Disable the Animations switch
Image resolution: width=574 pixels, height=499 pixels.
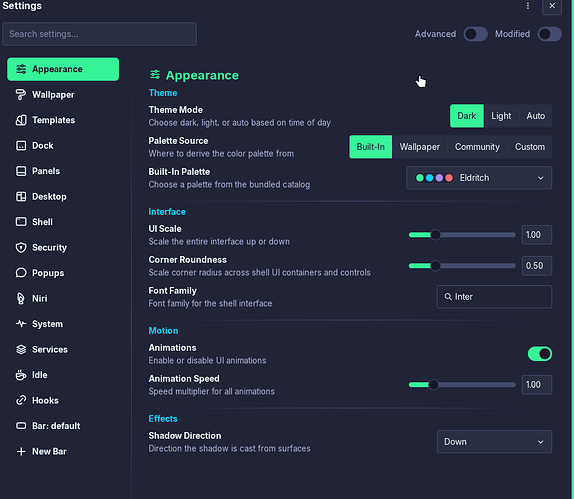[x=540, y=354]
